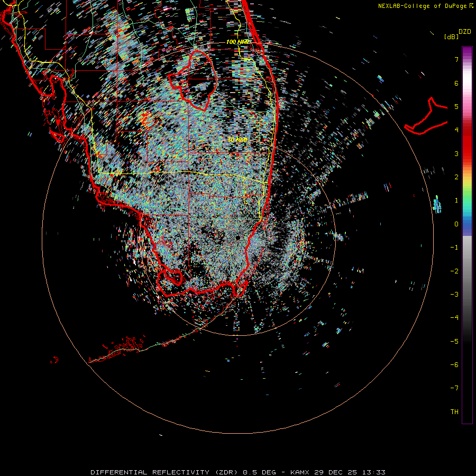Click the DZD product label above the color bar

(465, 32)
